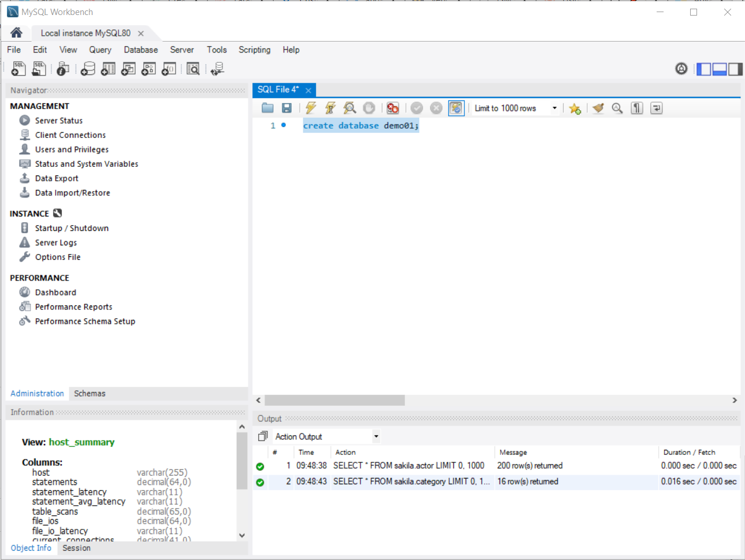Image resolution: width=745 pixels, height=560 pixels.
Task: Execute the selected SQL with lightning icon
Action: pos(311,108)
